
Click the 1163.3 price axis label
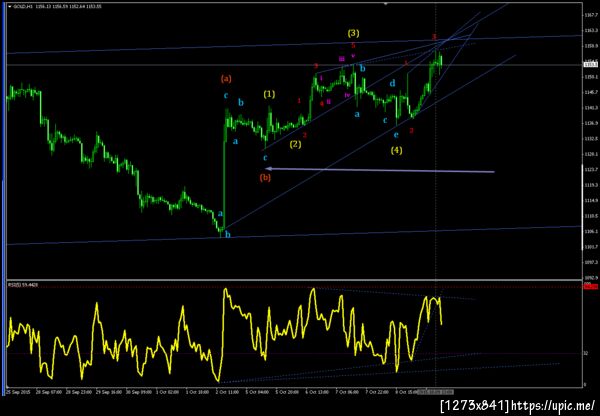[x=590, y=30]
